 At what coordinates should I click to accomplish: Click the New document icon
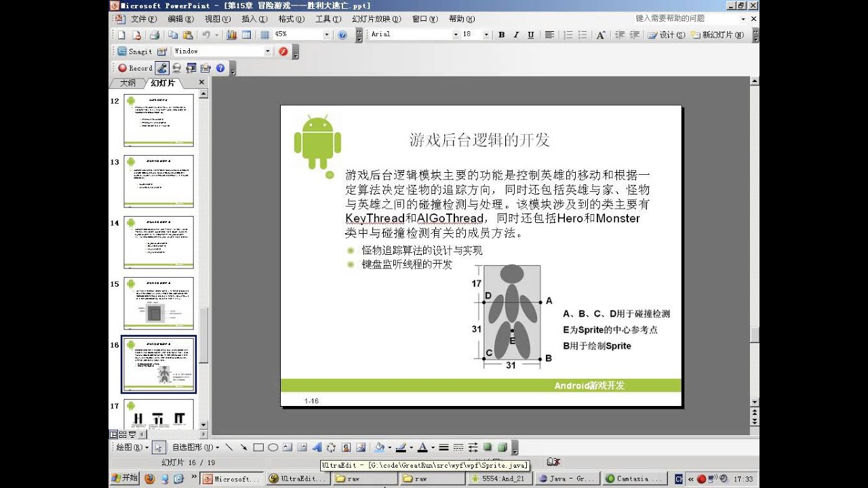pyautogui.click(x=121, y=35)
